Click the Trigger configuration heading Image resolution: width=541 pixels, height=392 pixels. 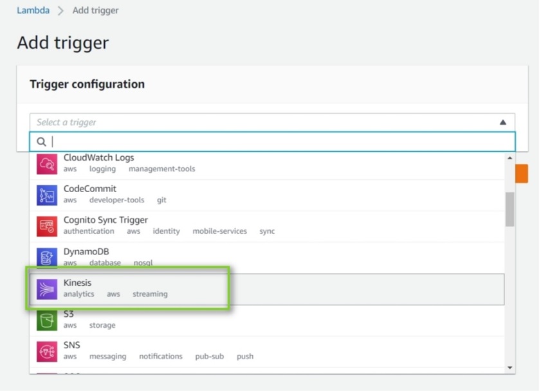tap(87, 84)
